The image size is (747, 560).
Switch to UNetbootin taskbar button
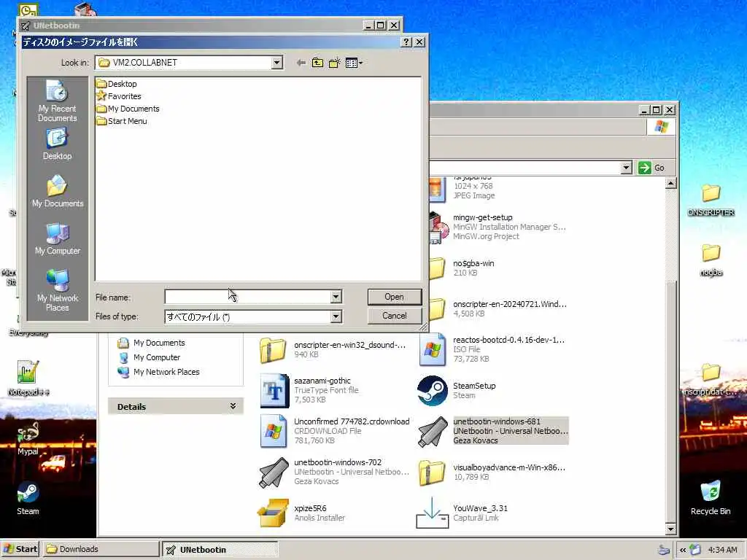point(220,549)
